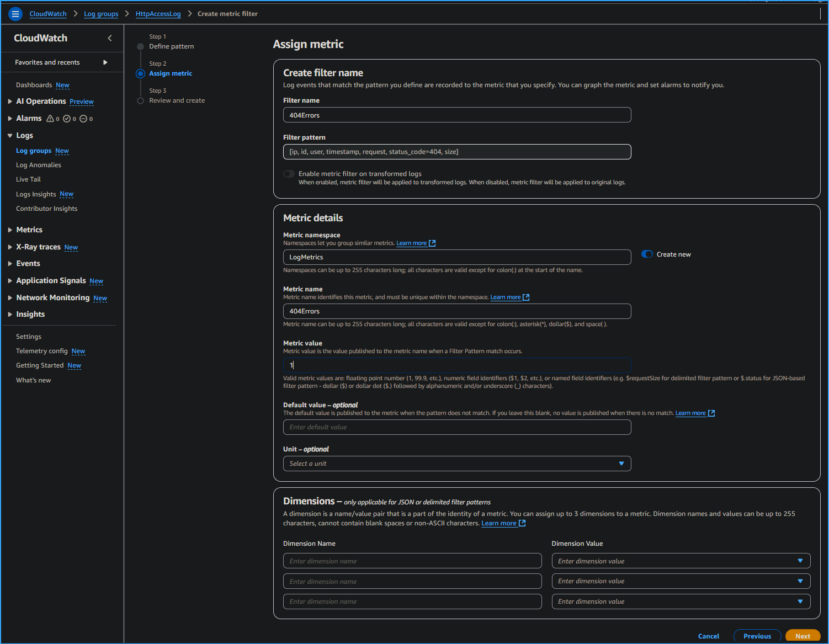Open Logs Insights in sidebar
Image resolution: width=829 pixels, height=644 pixels.
point(36,194)
